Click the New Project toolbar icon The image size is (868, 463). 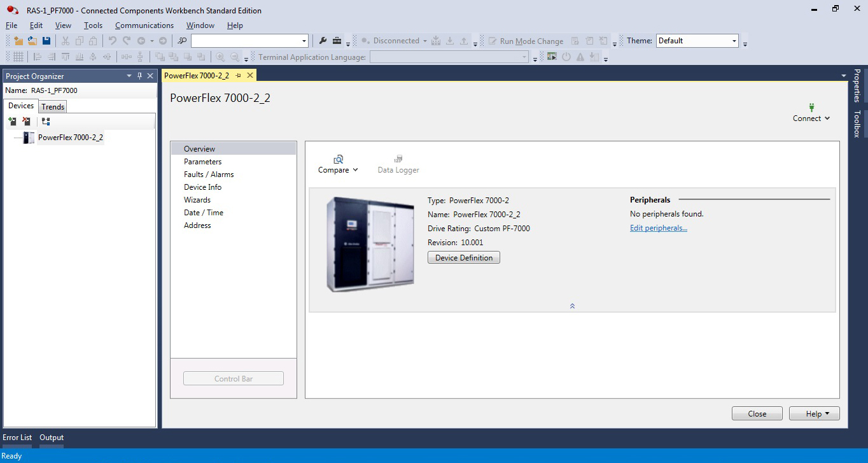pos(18,41)
